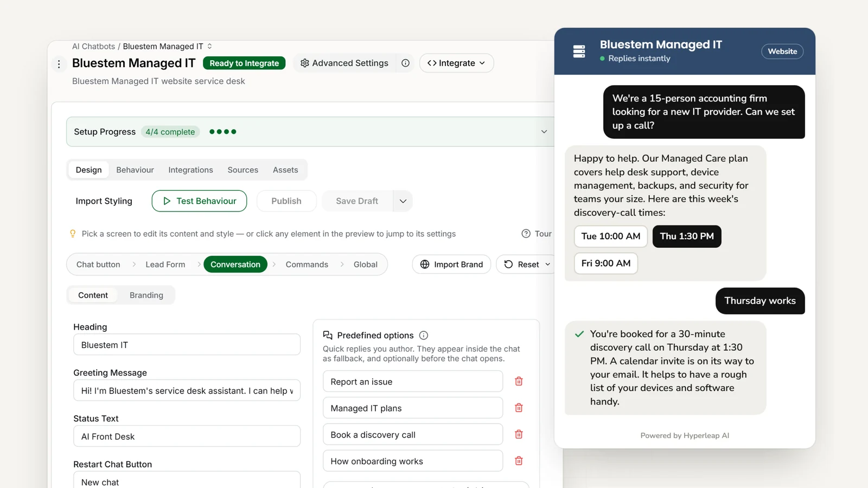Open the Reset dropdown

[527, 265]
